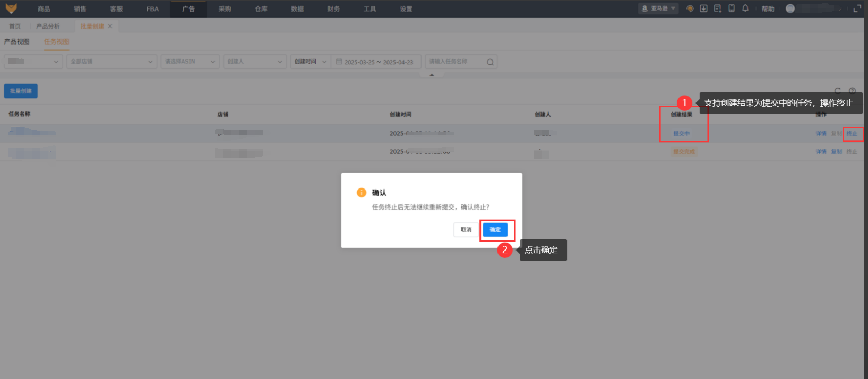This screenshot has height=379, width=868.
Task: Click the calendar icon in date range
Action: (x=339, y=62)
